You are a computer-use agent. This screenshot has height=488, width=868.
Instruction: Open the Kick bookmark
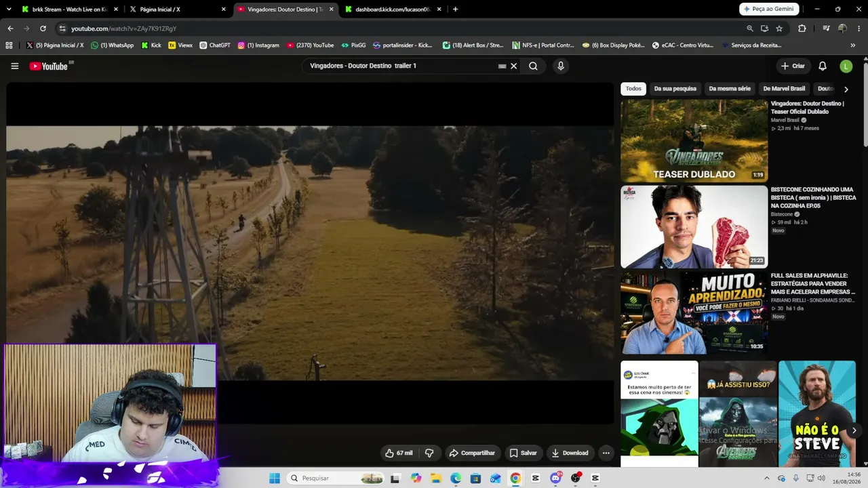point(151,45)
